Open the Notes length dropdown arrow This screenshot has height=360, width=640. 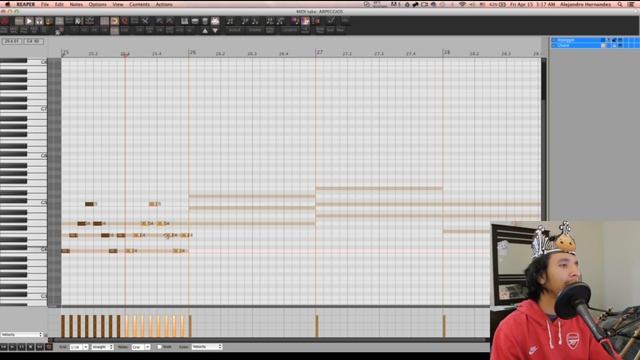pyautogui.click(x=148, y=347)
